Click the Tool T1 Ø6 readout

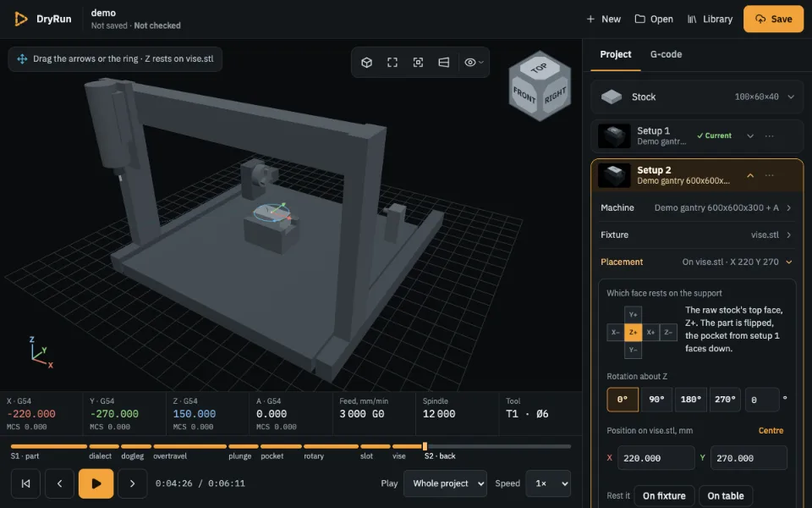pos(527,414)
